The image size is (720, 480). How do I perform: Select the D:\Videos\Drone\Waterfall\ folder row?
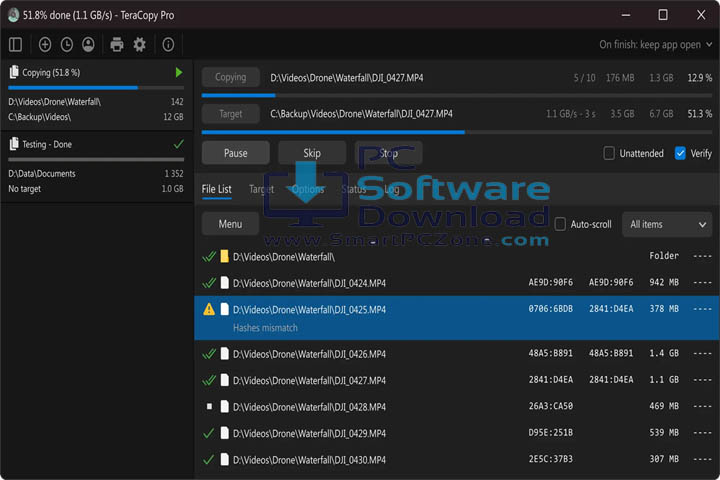pos(457,256)
